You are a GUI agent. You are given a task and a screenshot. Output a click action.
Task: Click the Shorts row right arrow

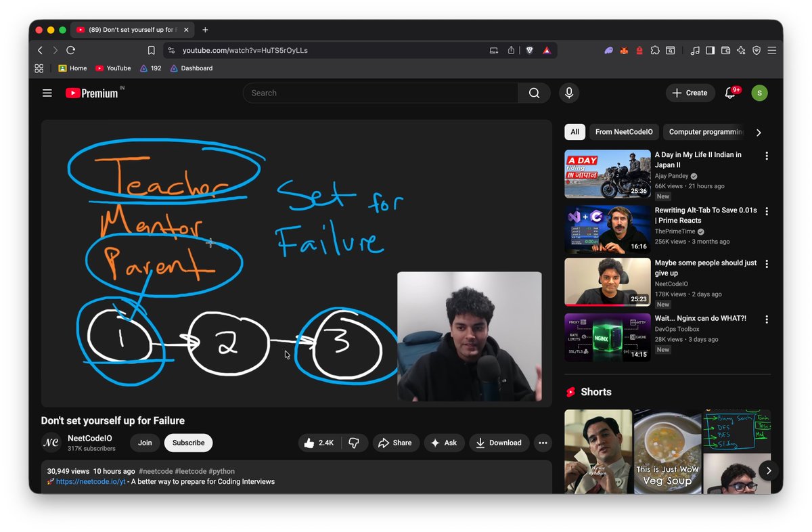768,470
